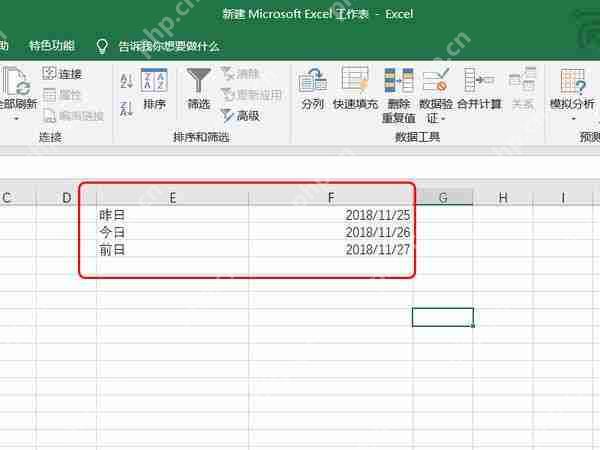This screenshot has height=450, width=600.
Task: Open the Refresh All dropdown arrow
Action: 16,119
